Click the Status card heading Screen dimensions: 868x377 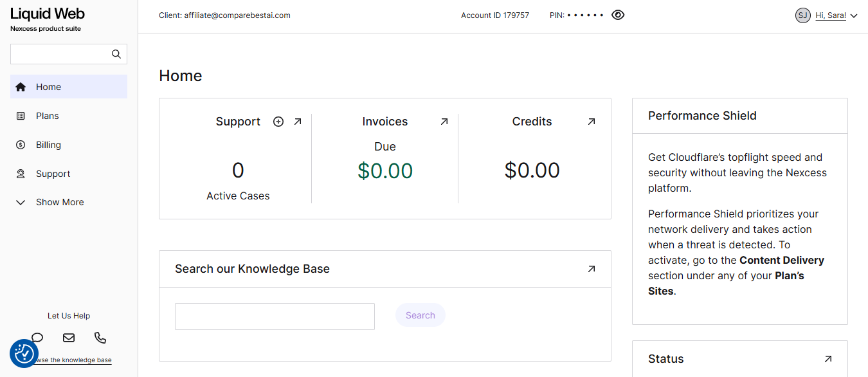666,359
